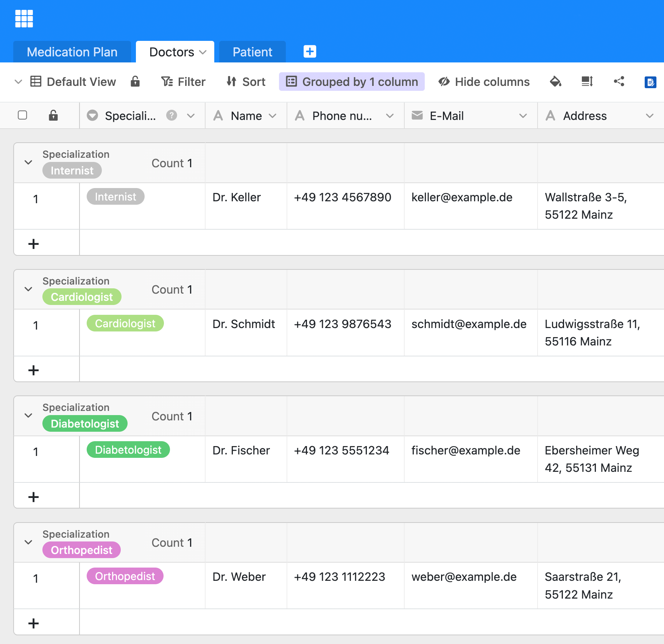Open the Phone number column dropdown arrow
Viewport: 664px width, 644px height.
tap(390, 116)
